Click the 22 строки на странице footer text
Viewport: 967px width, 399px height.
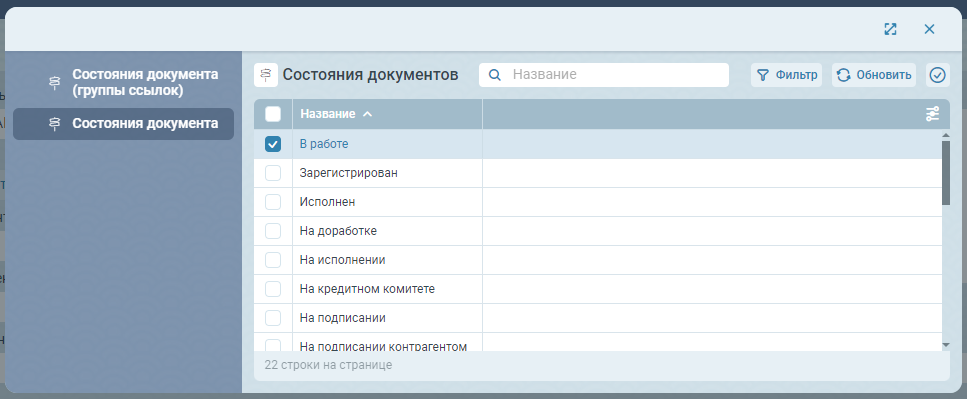[328, 365]
